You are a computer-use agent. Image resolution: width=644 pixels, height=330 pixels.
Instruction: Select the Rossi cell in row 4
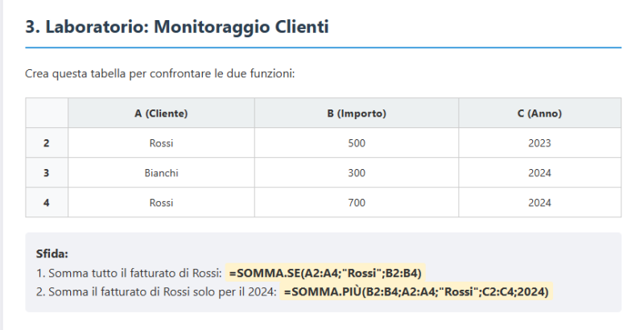[x=161, y=203]
